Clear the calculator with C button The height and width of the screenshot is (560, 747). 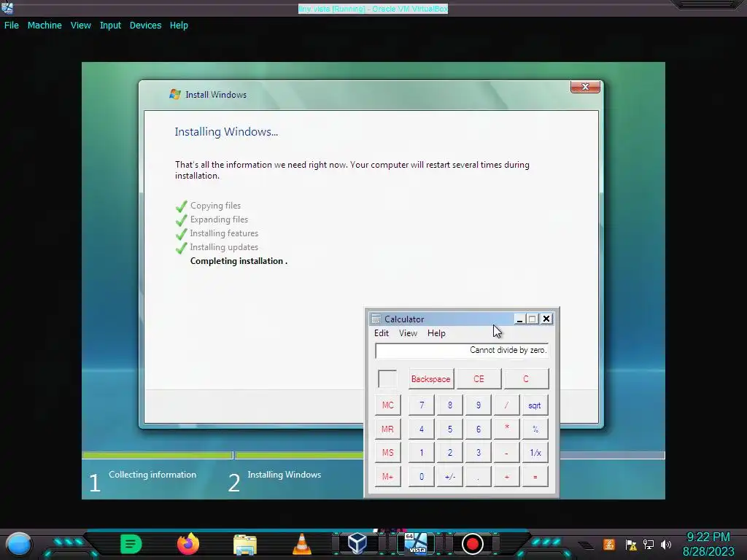(x=526, y=379)
